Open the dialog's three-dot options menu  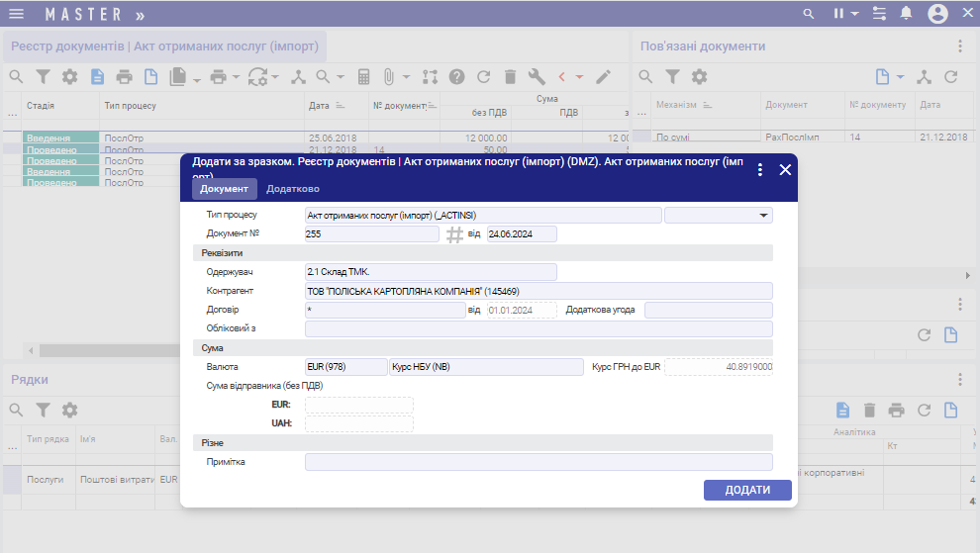point(760,169)
